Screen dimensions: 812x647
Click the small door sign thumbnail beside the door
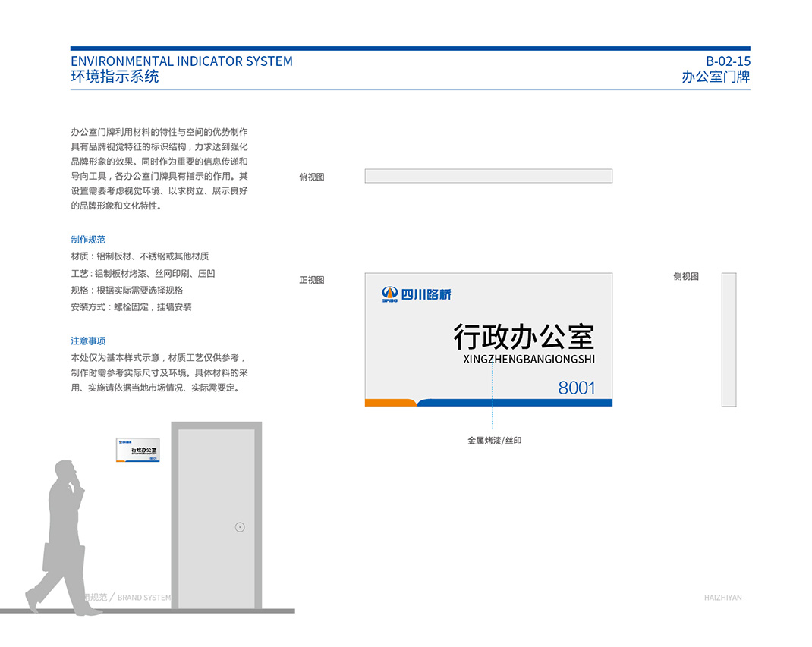[x=138, y=450]
